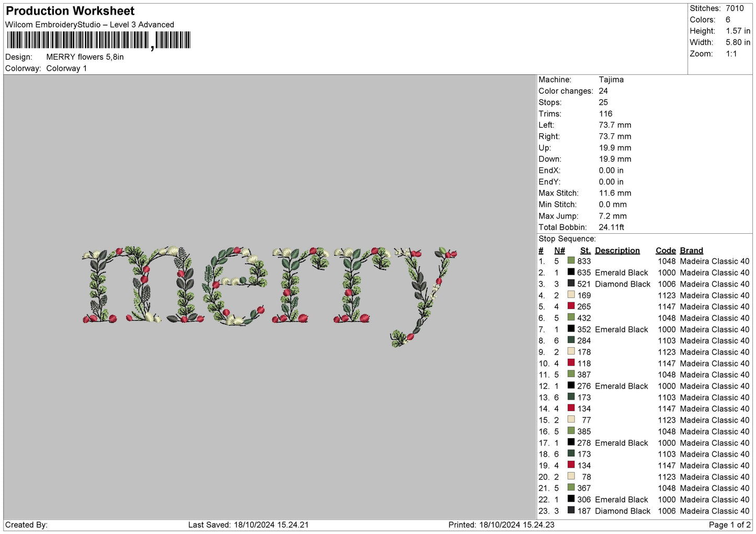The height and width of the screenshot is (534, 756).
Task: Click stitch count 178 in row 9
Action: [584, 352]
